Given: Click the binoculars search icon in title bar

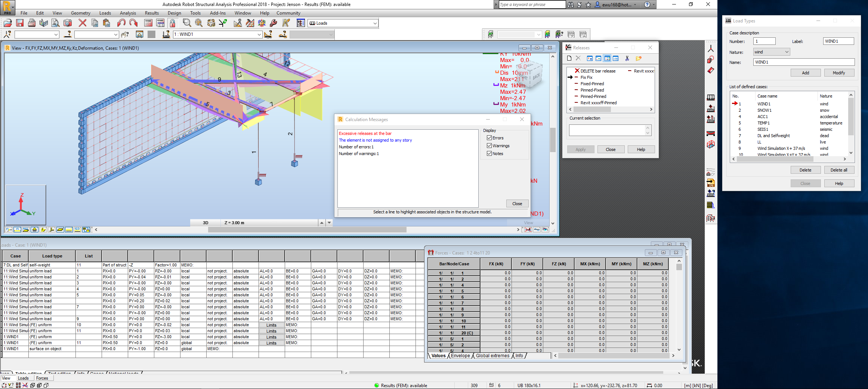Looking at the screenshot, I should coord(571,4).
